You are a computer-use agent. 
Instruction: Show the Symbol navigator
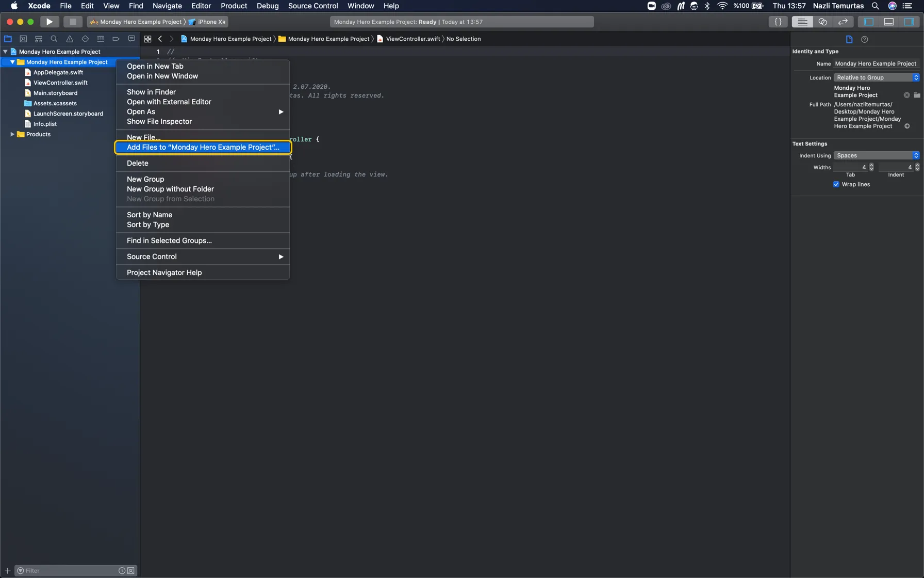pyautogui.click(x=39, y=39)
